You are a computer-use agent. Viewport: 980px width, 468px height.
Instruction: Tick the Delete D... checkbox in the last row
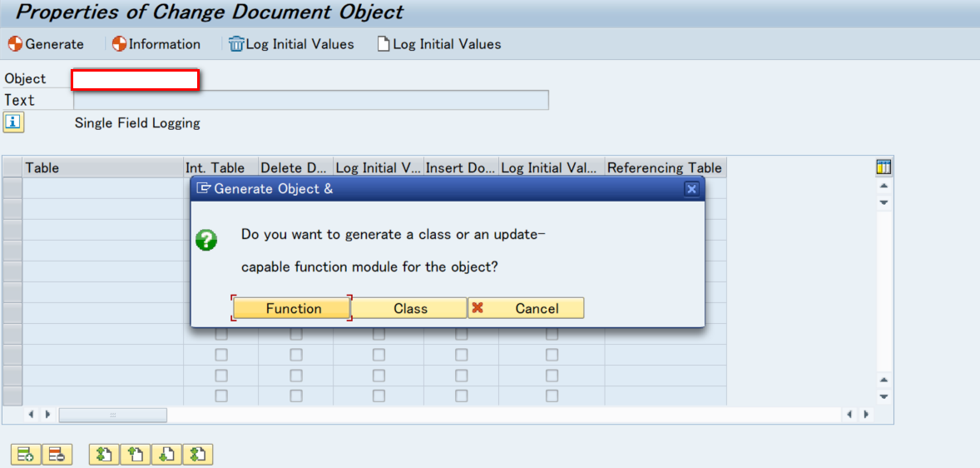[296, 396]
